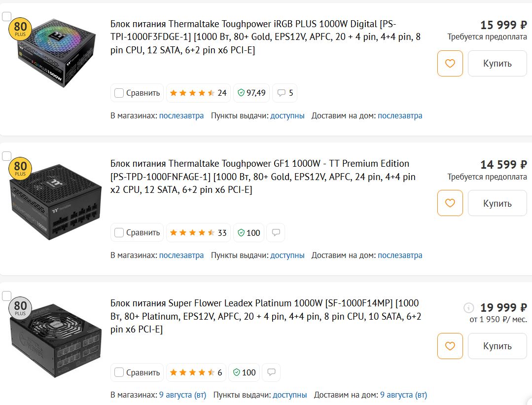
Task: Click home delivery date 9 августа (вт)
Action: click(x=403, y=395)
